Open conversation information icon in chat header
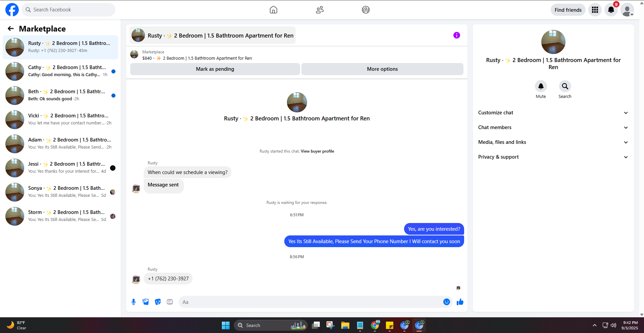Image resolution: width=644 pixels, height=333 pixels. tap(457, 35)
